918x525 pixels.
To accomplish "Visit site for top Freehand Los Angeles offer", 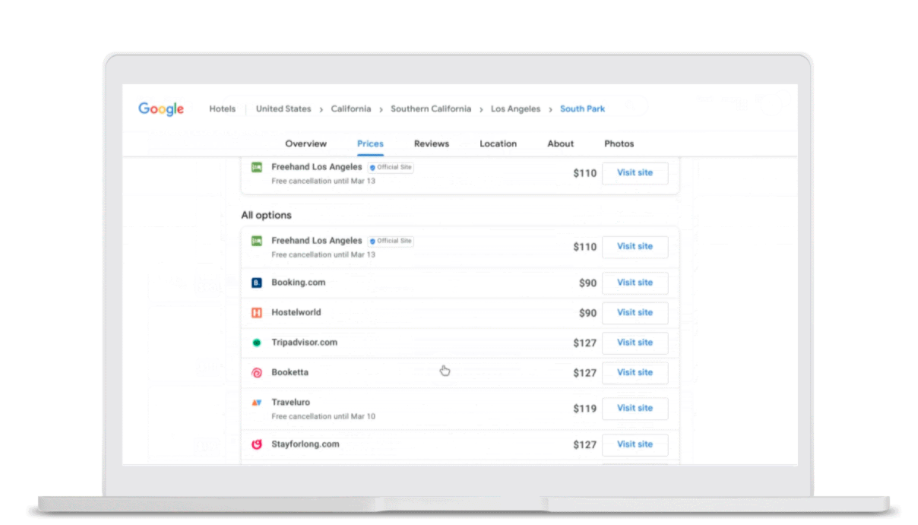I will 635,173.
